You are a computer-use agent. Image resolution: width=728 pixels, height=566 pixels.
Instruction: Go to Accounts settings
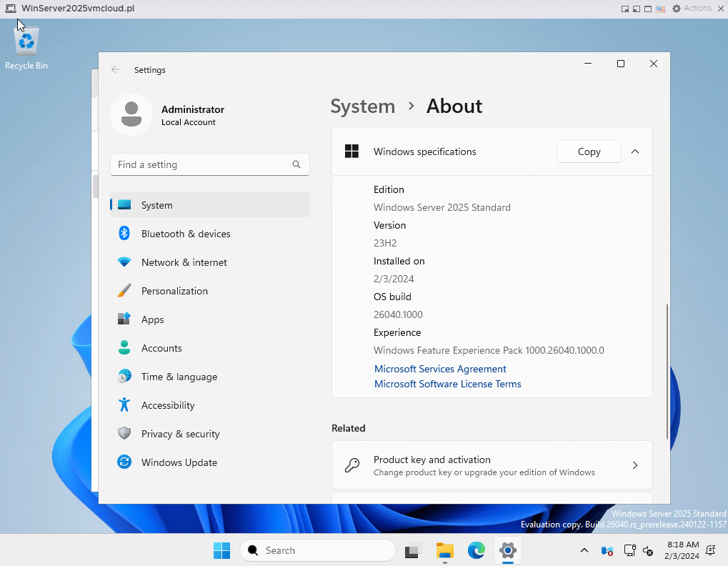161,348
